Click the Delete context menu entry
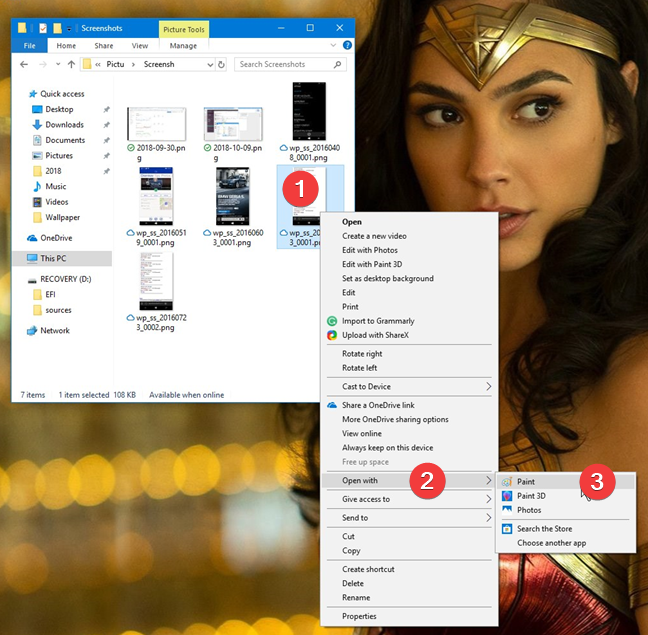 point(353,583)
